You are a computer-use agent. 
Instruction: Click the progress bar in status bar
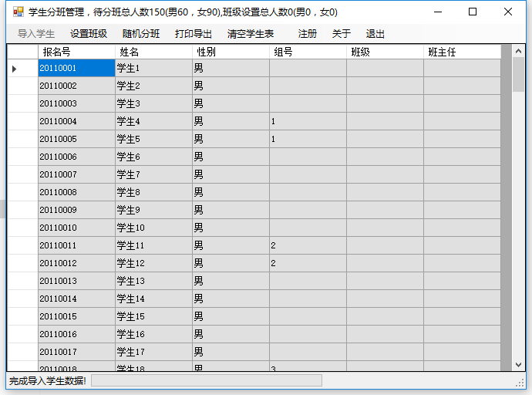point(207,380)
